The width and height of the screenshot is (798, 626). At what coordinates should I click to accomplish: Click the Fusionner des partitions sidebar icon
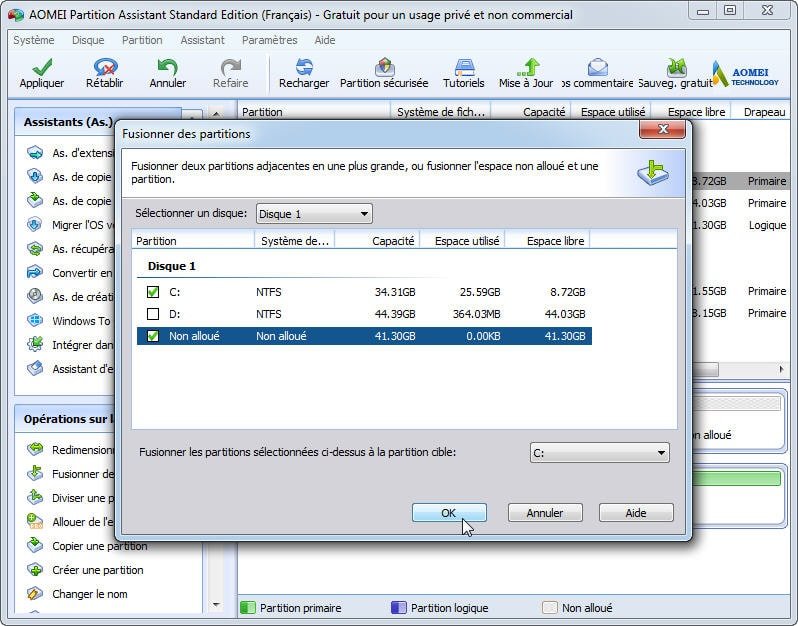point(35,473)
